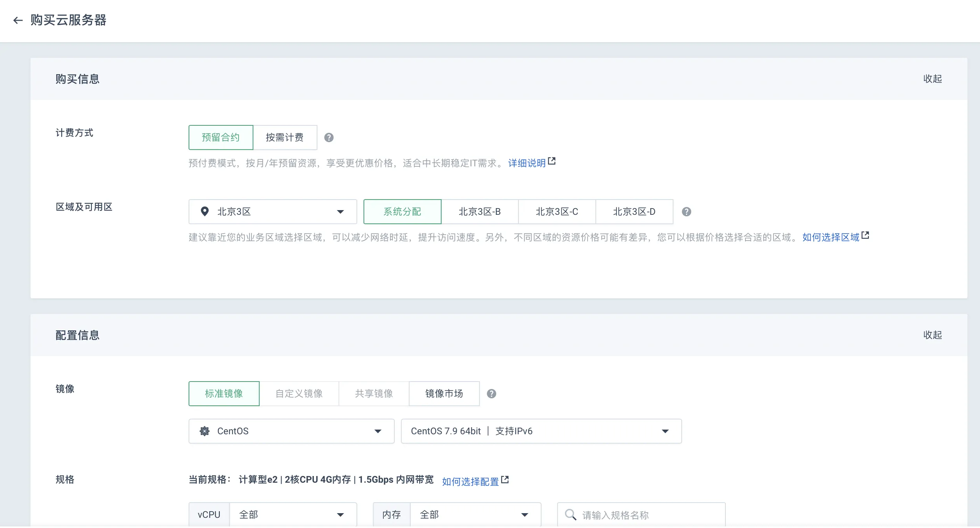Screen dimensions: 980x528
Task: Select 预留合约 billing option
Action: click(221, 137)
